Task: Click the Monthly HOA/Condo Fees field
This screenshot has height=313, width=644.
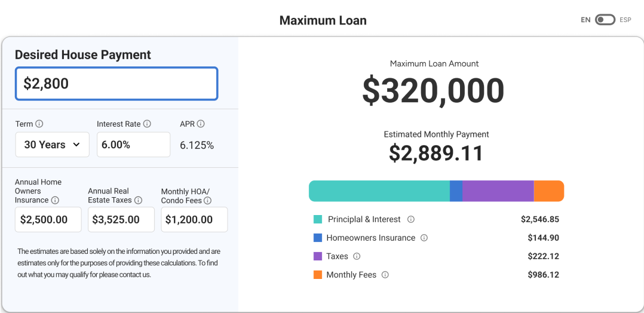Action: point(194,219)
